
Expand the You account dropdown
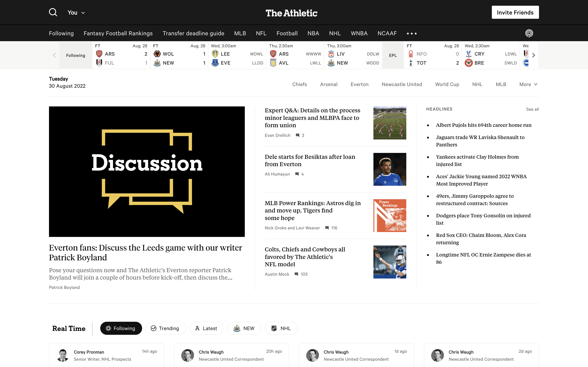pyautogui.click(x=76, y=13)
